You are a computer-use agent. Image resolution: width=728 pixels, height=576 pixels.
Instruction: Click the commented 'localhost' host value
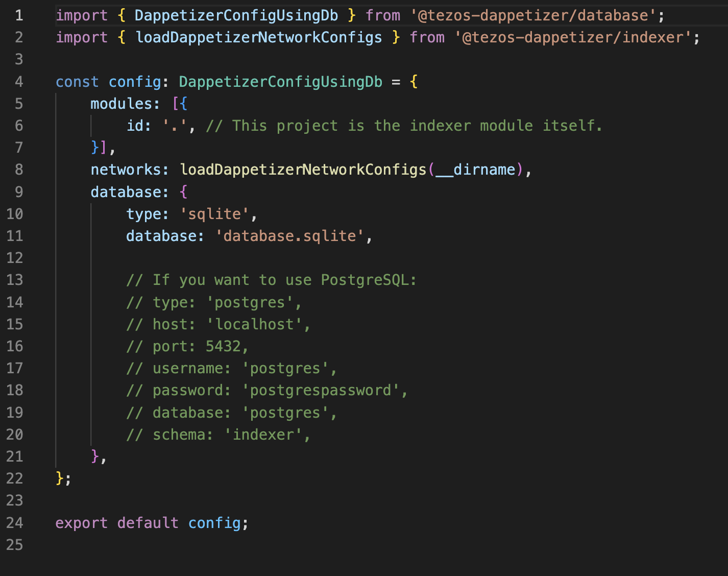pos(254,324)
